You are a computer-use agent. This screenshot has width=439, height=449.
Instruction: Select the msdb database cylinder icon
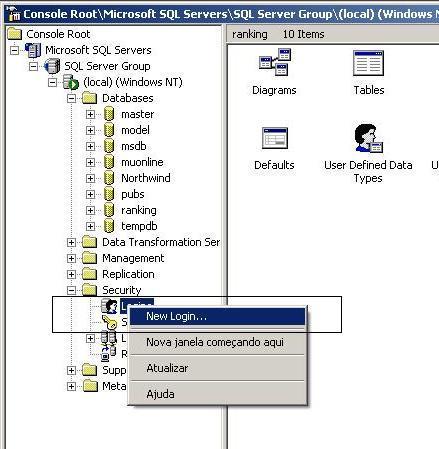[109, 146]
